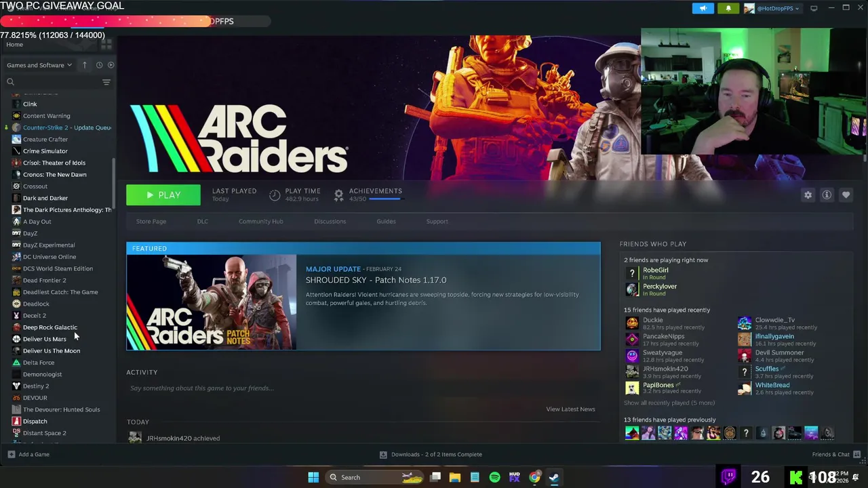Open the DLC tab

pyautogui.click(x=202, y=221)
